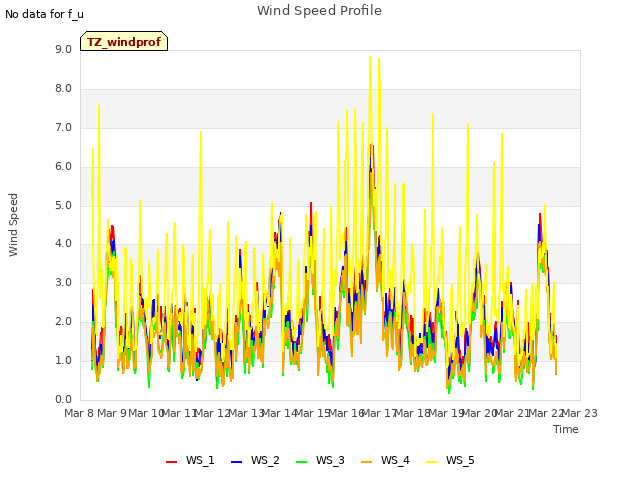
Task: Click the Mar 23 x-axis date label
Action: point(580,413)
